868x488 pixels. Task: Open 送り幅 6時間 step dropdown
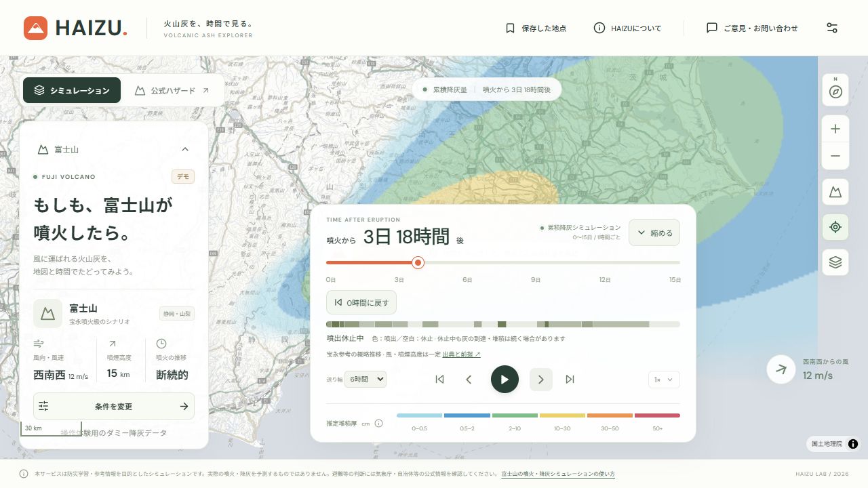pos(366,380)
